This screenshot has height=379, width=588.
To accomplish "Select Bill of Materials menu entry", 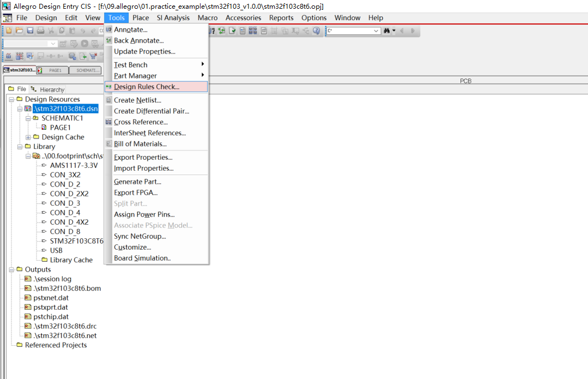I will point(156,144).
